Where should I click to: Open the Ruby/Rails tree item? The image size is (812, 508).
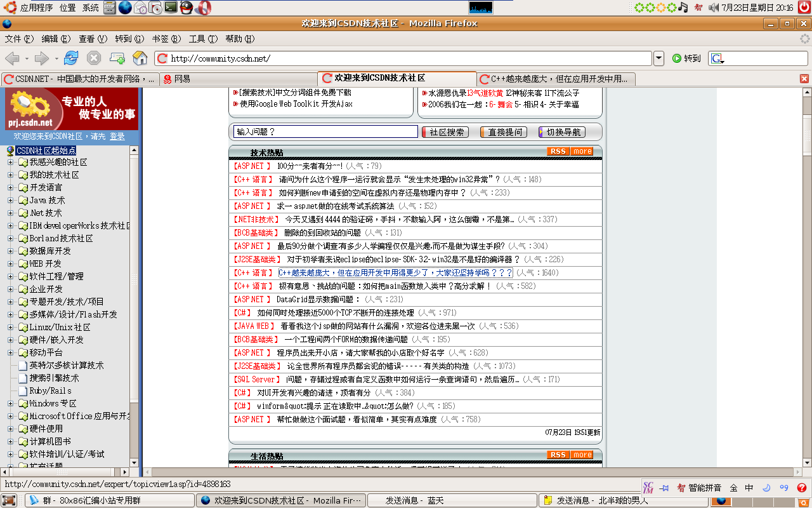(x=50, y=391)
